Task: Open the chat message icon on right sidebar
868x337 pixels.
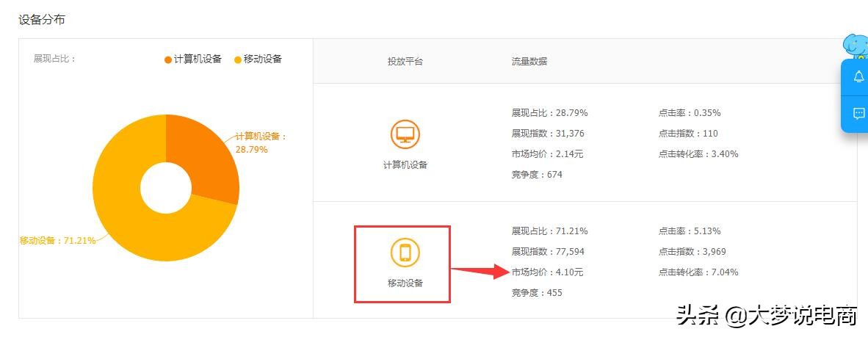Action: [858, 114]
